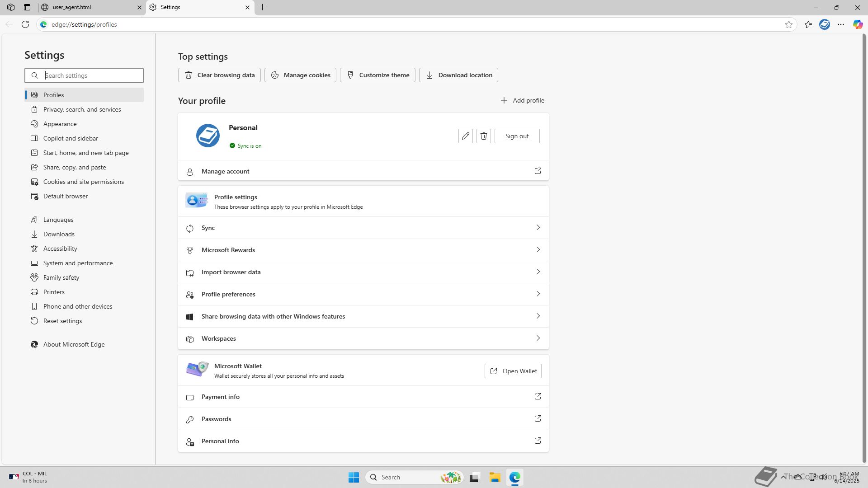
Task: Expand Profile preferences row
Action: [363, 294]
